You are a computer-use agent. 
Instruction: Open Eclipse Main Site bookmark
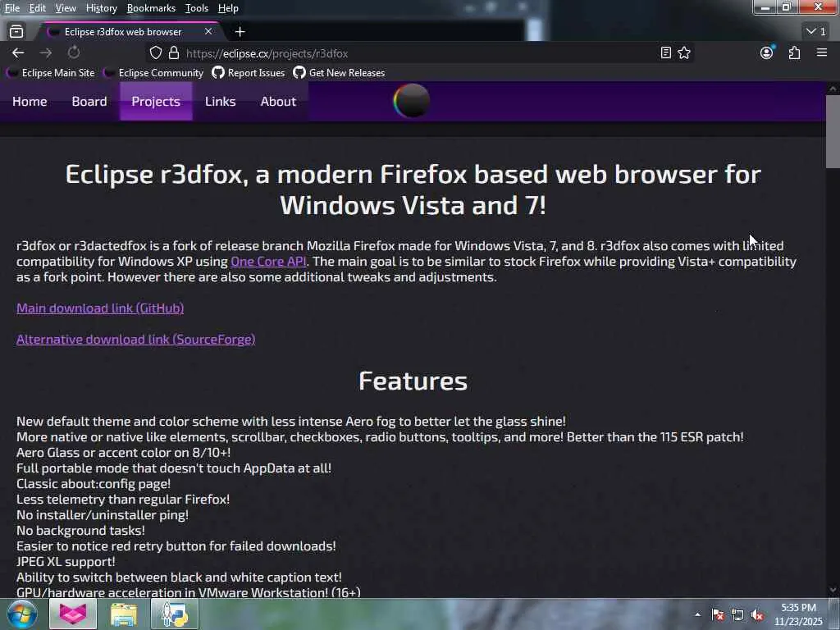(51, 73)
